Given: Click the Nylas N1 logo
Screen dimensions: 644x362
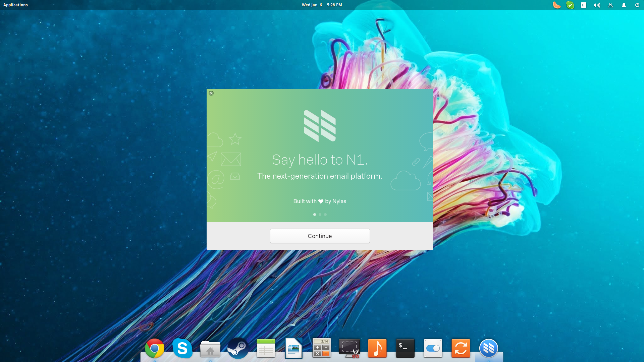Looking at the screenshot, I should point(320,126).
